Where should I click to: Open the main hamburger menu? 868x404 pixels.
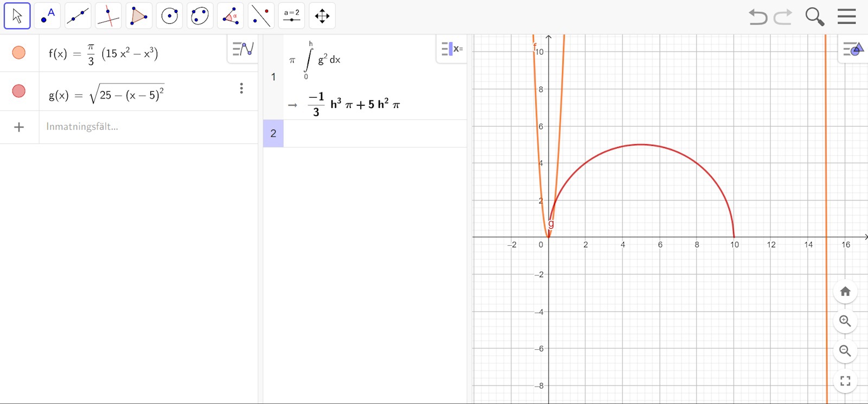pos(846,16)
